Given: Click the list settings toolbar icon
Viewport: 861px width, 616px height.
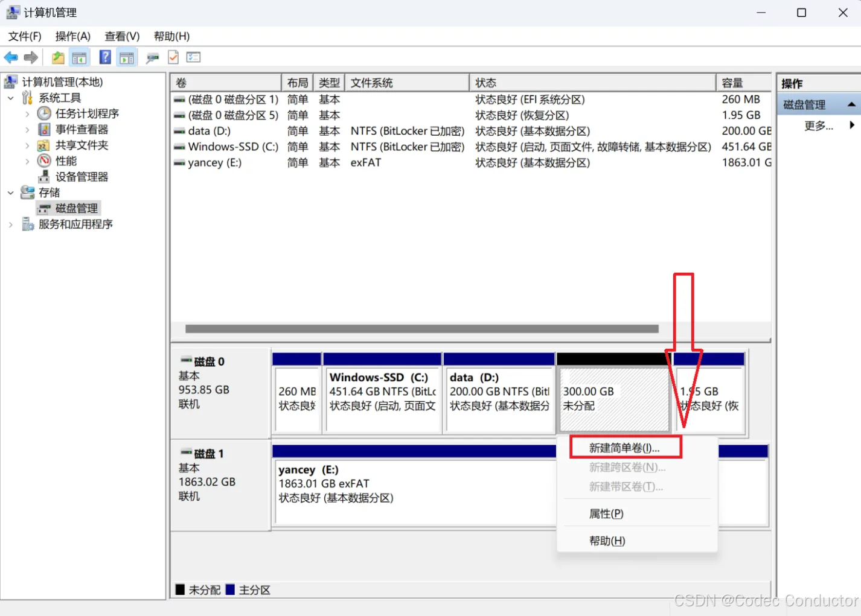Looking at the screenshot, I should (x=194, y=57).
